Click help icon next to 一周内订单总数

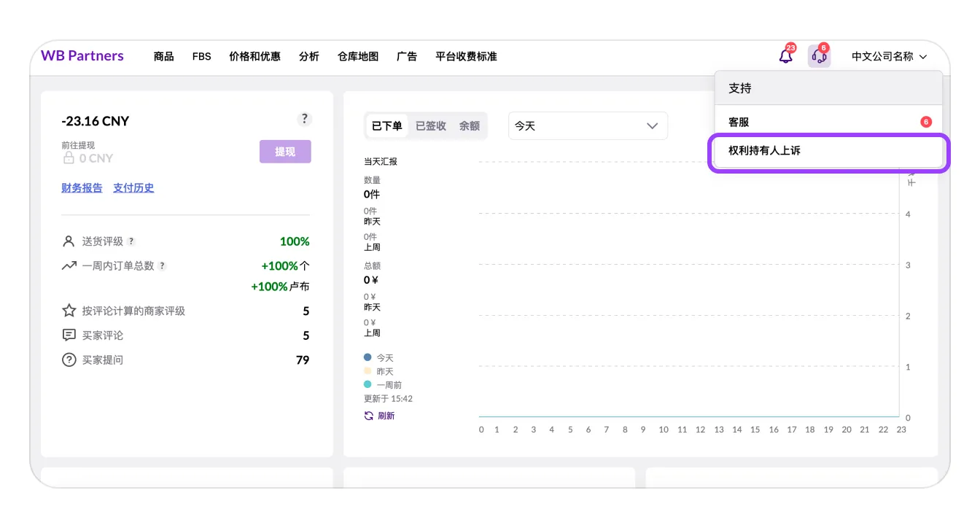[162, 266]
